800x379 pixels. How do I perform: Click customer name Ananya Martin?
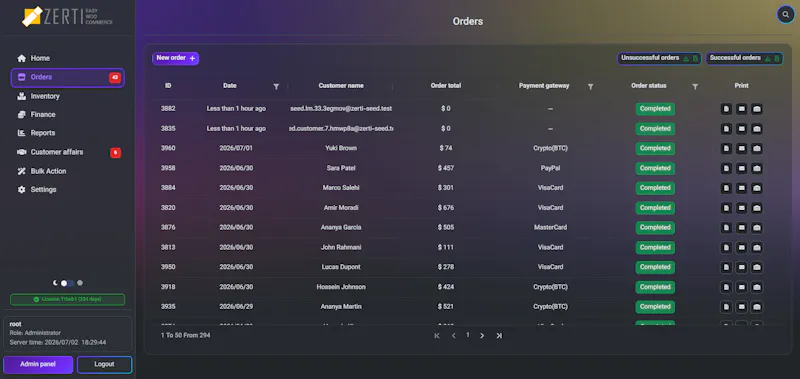click(x=341, y=307)
